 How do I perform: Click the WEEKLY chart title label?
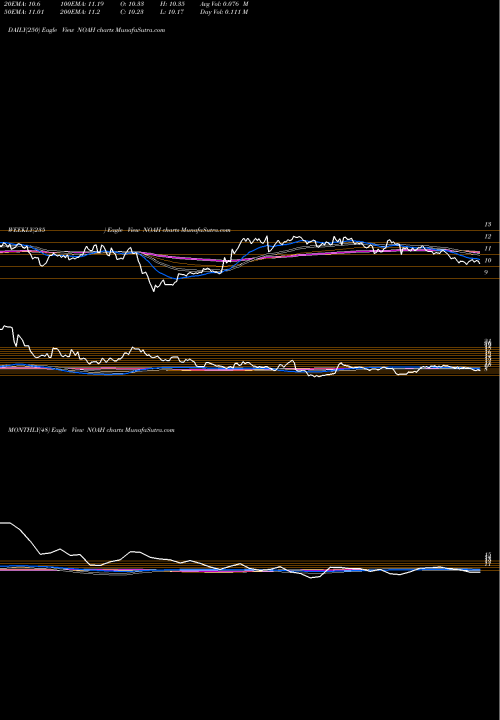click(x=119, y=230)
